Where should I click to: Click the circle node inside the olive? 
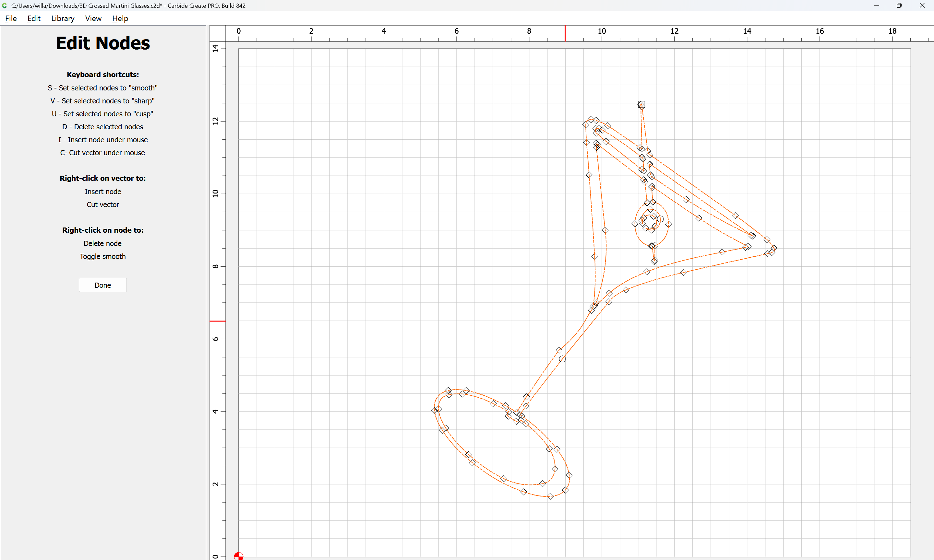pos(660,219)
